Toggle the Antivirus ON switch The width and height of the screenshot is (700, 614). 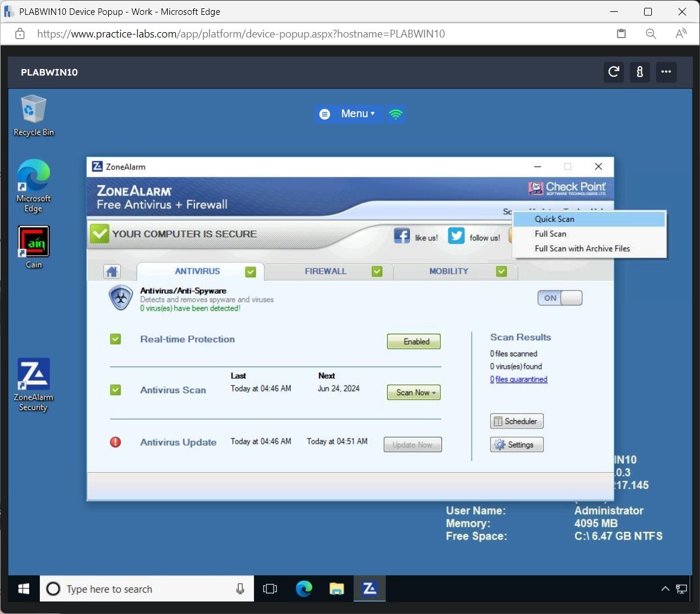559,297
